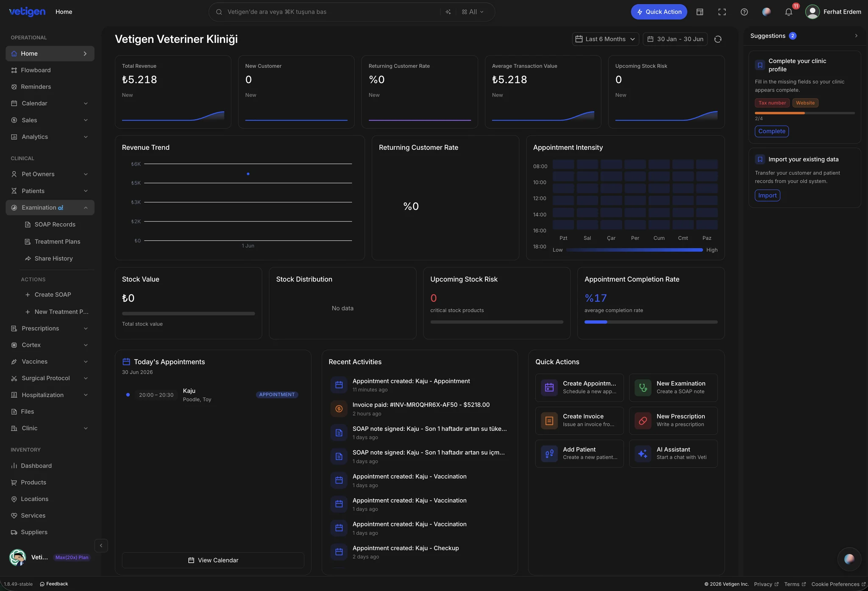This screenshot has width=868, height=591.
Task: Click the clinic mascot avatar in sidebar
Action: (x=17, y=558)
